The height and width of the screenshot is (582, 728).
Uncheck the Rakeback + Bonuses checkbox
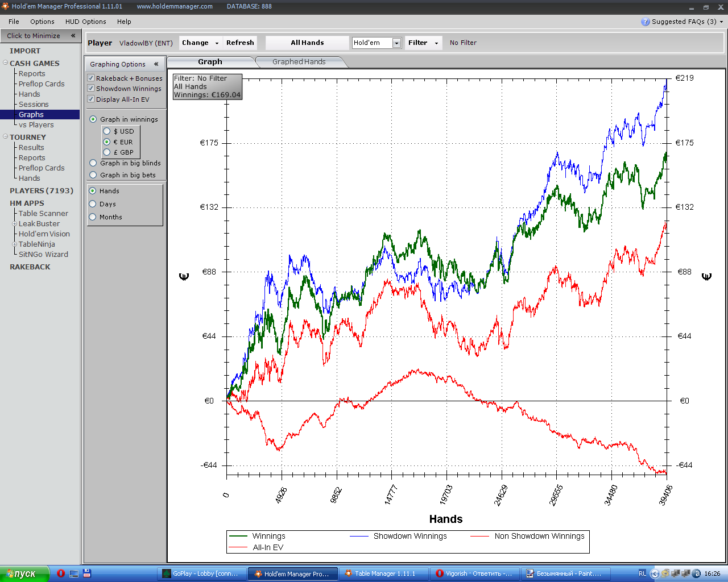[90, 78]
